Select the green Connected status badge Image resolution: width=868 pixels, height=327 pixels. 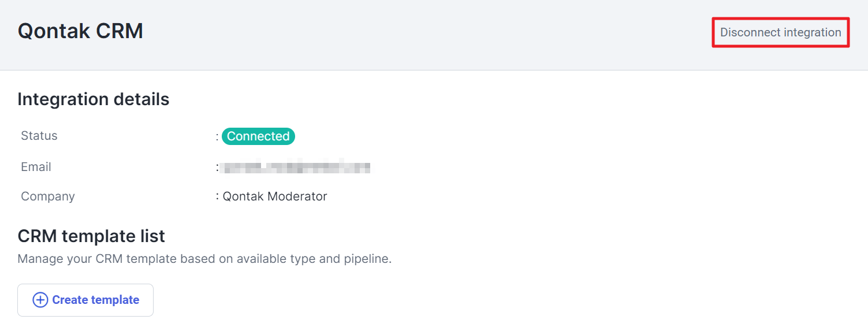(258, 136)
